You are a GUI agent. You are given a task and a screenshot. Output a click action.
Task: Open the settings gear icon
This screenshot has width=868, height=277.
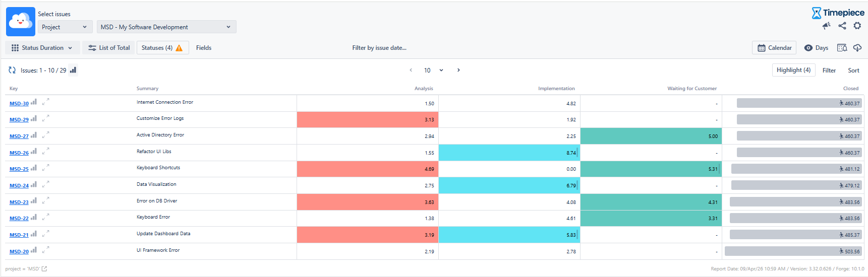[857, 26]
